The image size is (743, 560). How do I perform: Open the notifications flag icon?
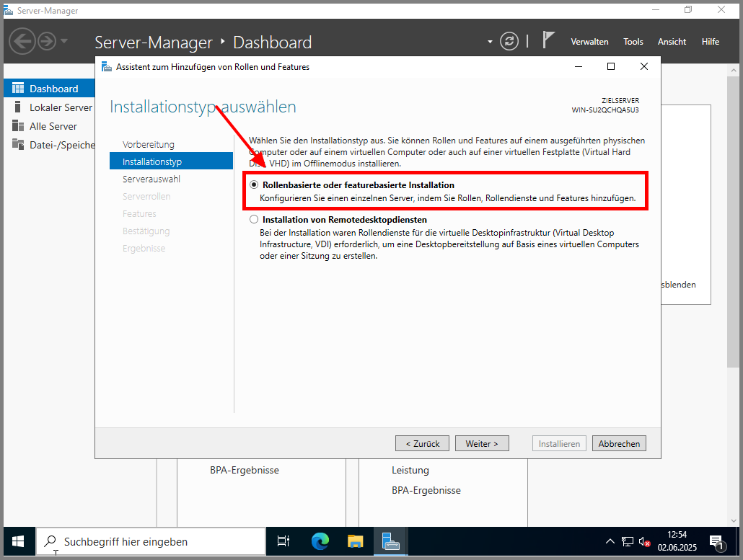coord(548,40)
